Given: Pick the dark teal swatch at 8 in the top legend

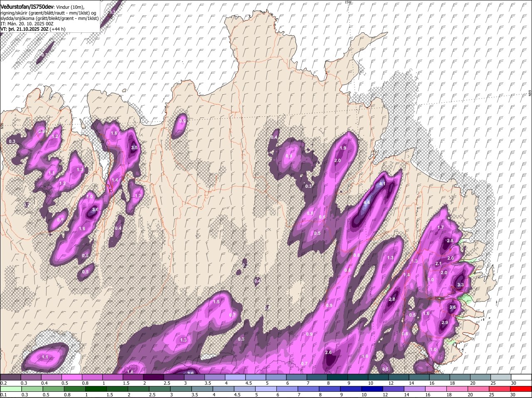Looking at the screenshot, I should tap(337, 377).
